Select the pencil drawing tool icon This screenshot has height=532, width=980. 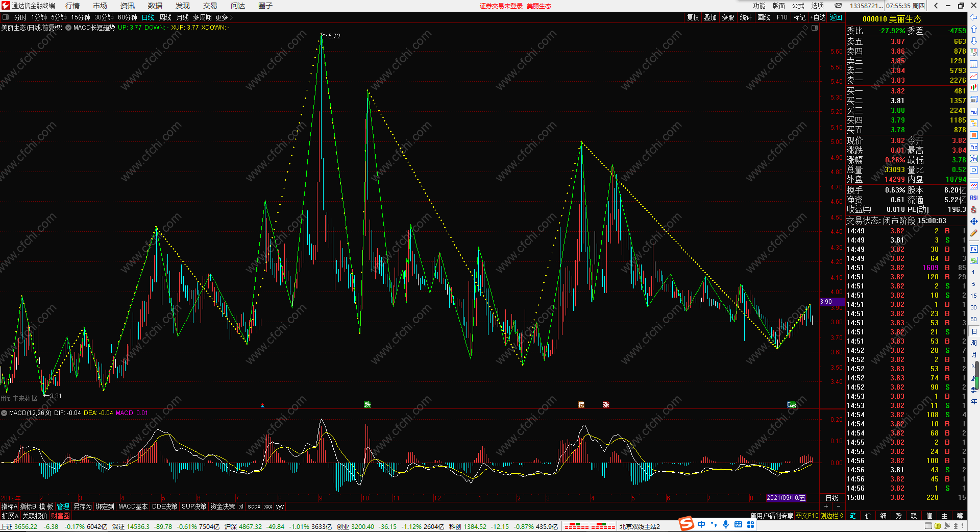[974, 233]
